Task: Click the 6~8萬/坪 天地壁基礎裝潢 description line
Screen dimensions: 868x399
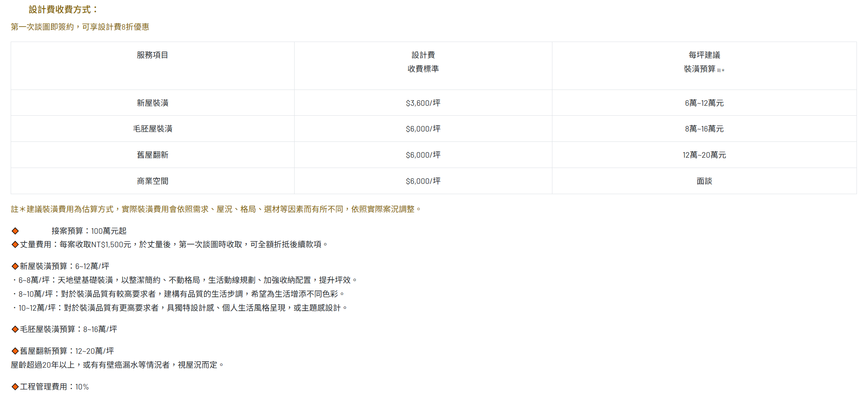Action: pyautogui.click(x=185, y=280)
